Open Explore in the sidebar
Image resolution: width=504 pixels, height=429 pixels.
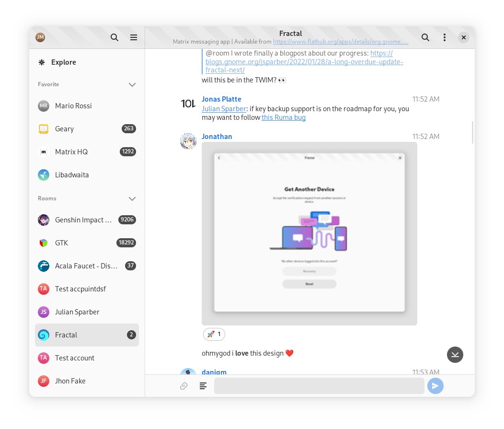[64, 62]
